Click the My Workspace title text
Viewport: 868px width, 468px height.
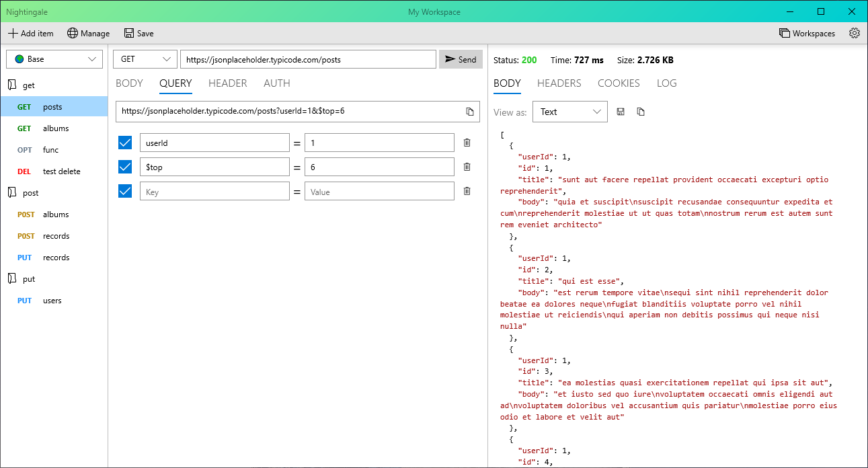click(434, 12)
